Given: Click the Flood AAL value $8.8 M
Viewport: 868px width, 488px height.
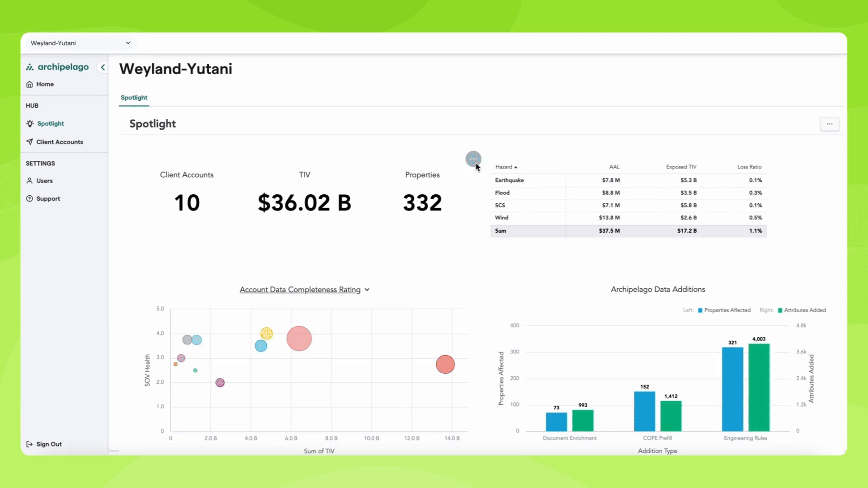Looking at the screenshot, I should (x=611, y=193).
